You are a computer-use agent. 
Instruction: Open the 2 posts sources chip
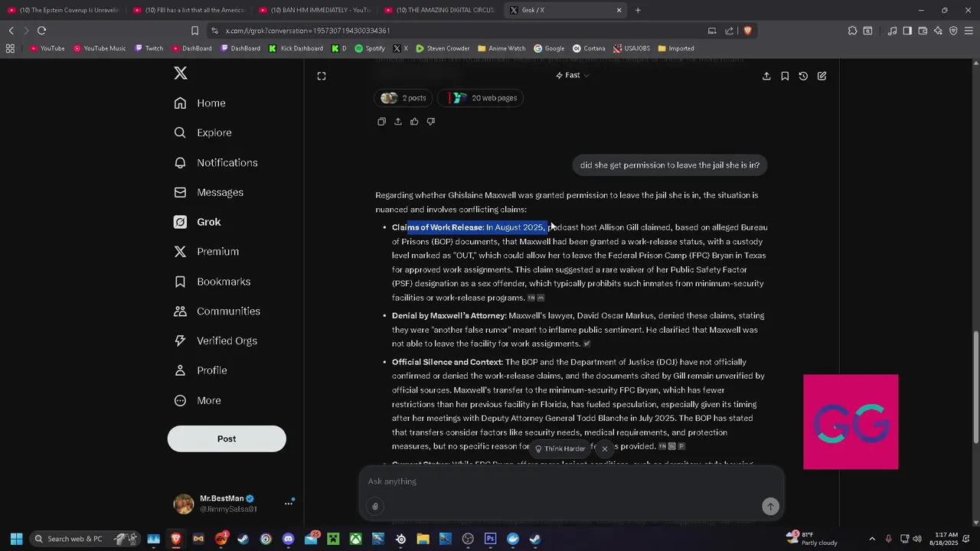[403, 98]
